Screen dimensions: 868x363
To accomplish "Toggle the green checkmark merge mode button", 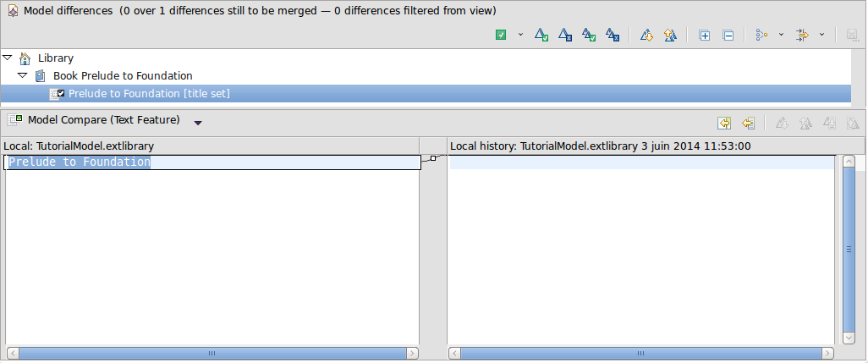I will tap(501, 36).
